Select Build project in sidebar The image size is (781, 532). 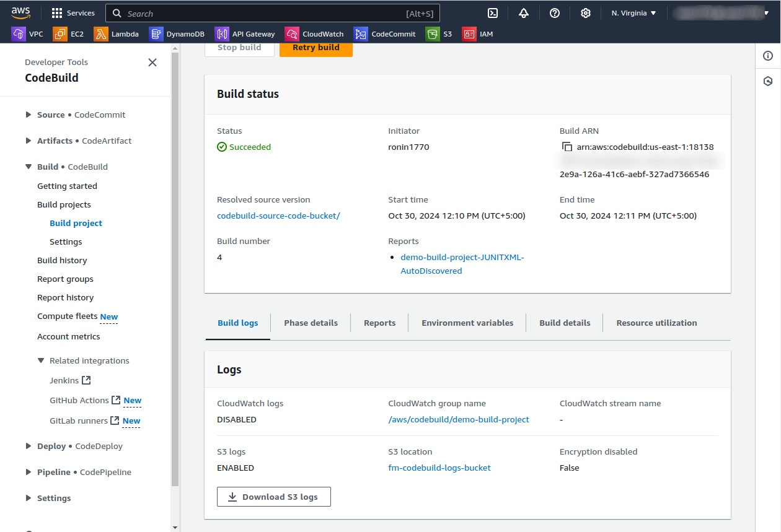(76, 223)
